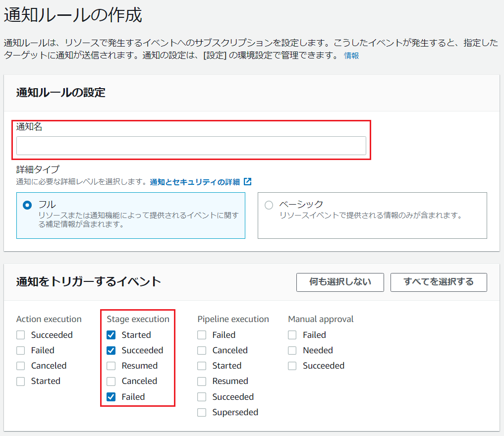Open 通知とセキュリティの詳細 external link
Screen dimensions: 504x436
[x=195, y=182]
